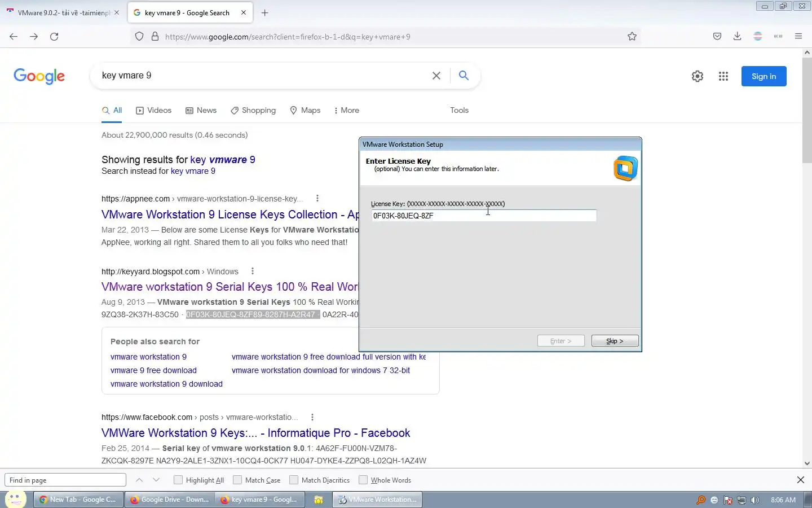Open VMWare Workstation 9 Keys Facebook result
The image size is (812, 508).
(x=255, y=433)
